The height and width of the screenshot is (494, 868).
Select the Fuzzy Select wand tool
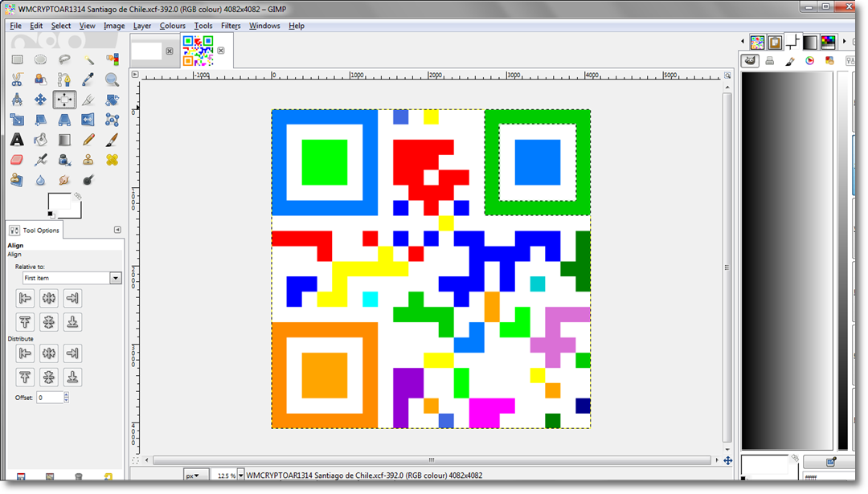88,59
